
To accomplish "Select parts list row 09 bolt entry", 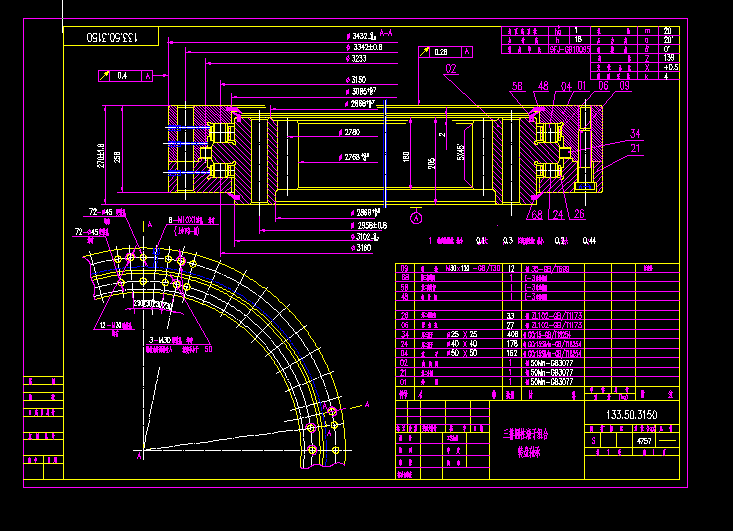I will click(537, 268).
